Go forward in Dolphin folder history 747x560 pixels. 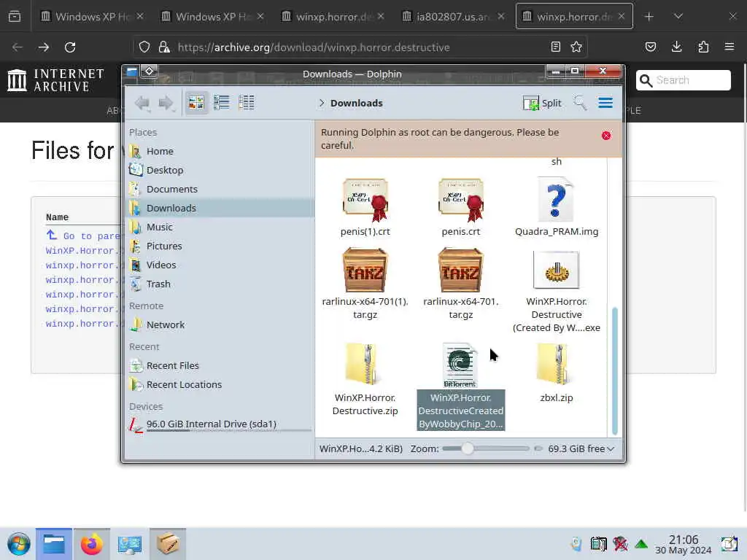pyautogui.click(x=166, y=103)
